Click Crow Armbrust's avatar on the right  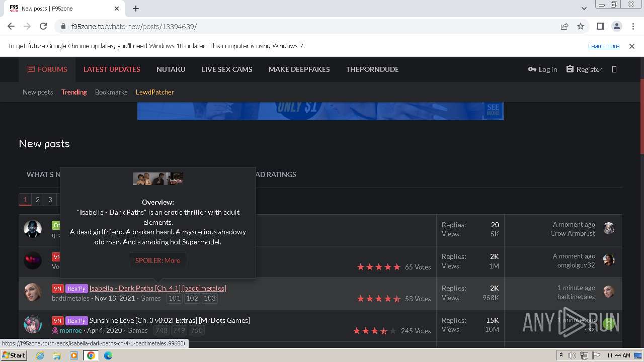pos(609,229)
